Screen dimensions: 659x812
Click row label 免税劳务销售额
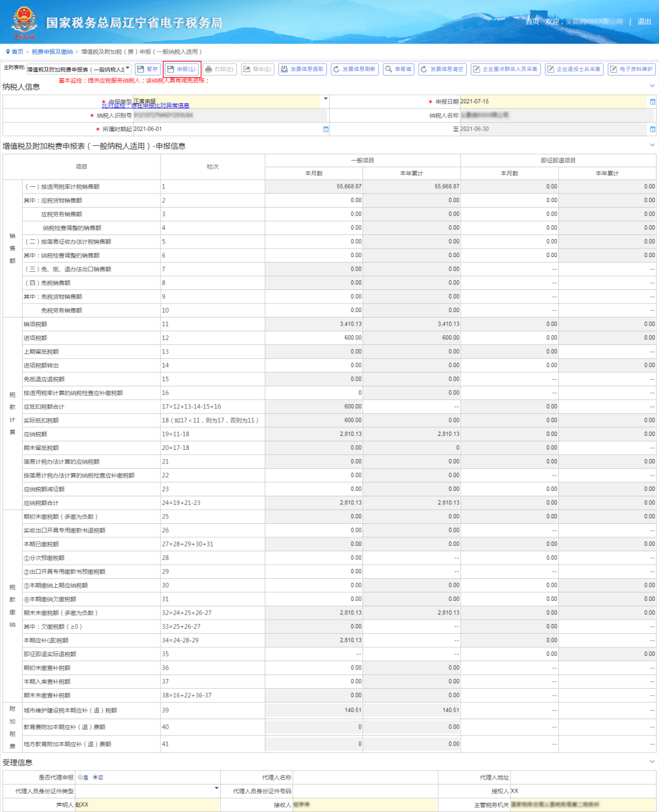point(62,311)
